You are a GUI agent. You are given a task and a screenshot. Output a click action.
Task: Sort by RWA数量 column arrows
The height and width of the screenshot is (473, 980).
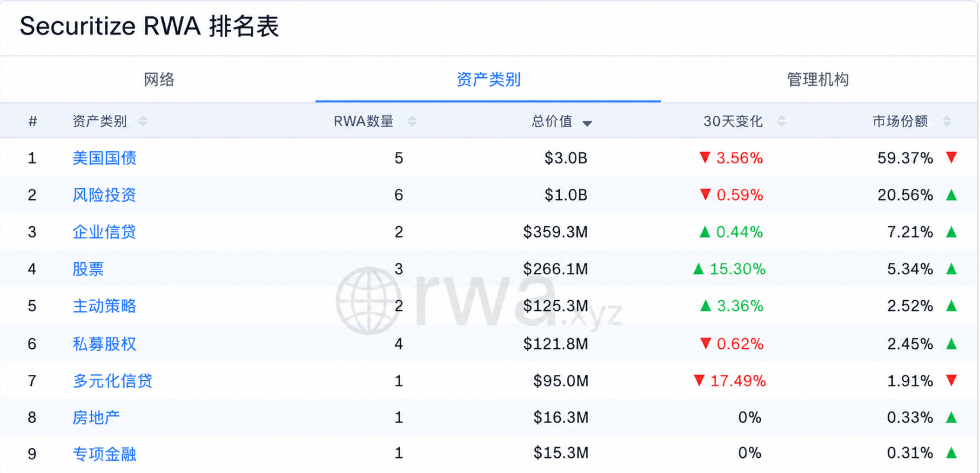click(412, 122)
